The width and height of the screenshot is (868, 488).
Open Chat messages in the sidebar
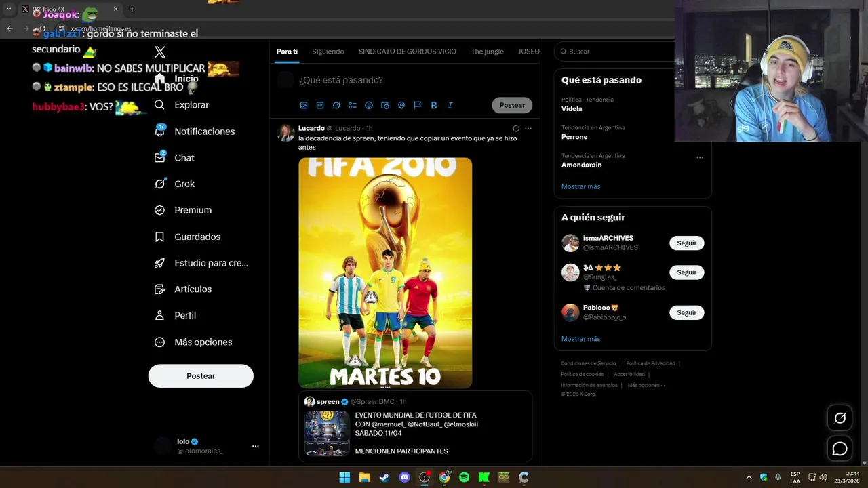coord(174,158)
